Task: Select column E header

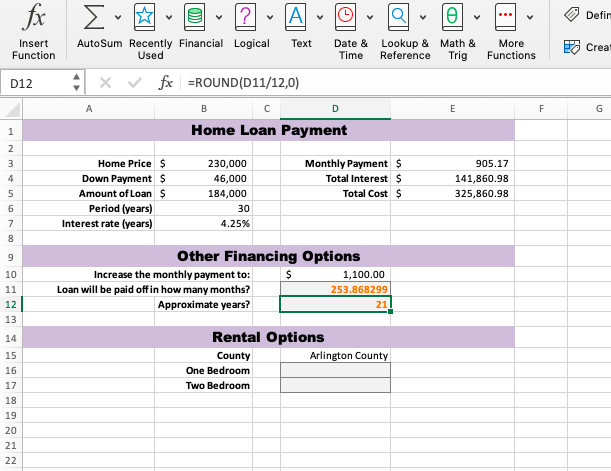Action: (x=452, y=109)
